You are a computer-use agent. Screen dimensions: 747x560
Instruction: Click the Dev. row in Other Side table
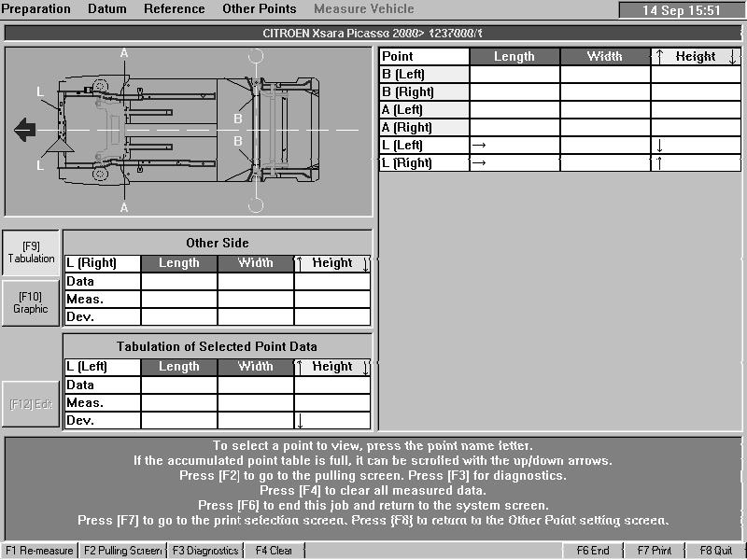[218, 316]
